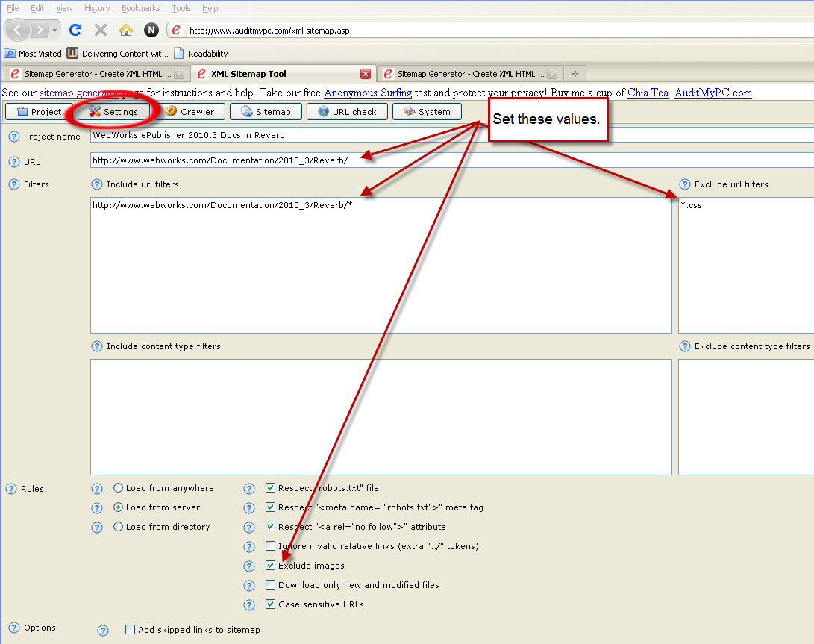Image resolution: width=814 pixels, height=644 pixels.
Task: Close the XML Sitemap Tool tab
Action: click(366, 74)
